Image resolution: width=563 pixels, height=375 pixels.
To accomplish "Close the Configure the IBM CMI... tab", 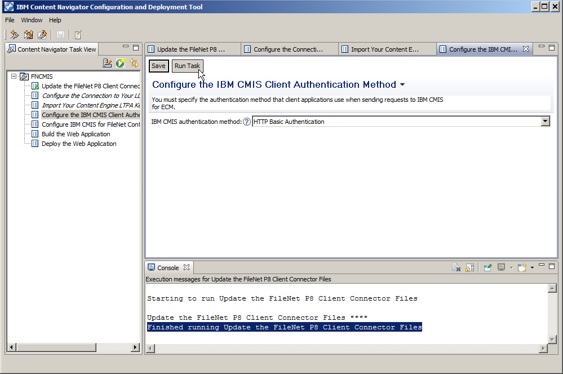I will tap(526, 49).
